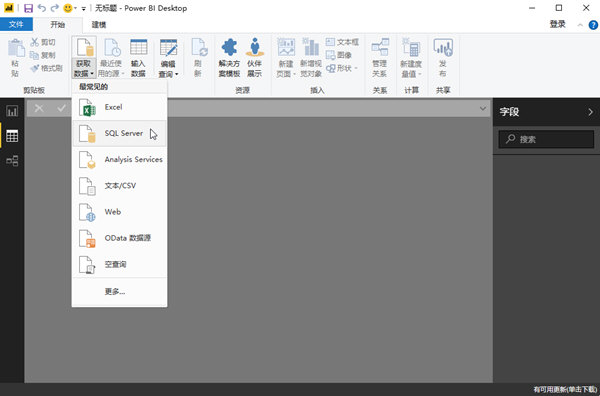
Task: Click the 文本框 text box button
Action: (x=342, y=42)
